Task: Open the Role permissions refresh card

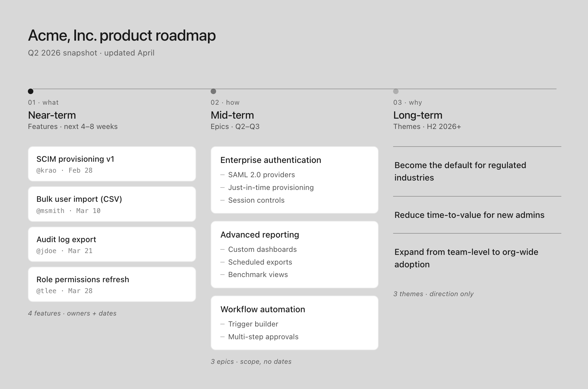Action: [x=112, y=284]
